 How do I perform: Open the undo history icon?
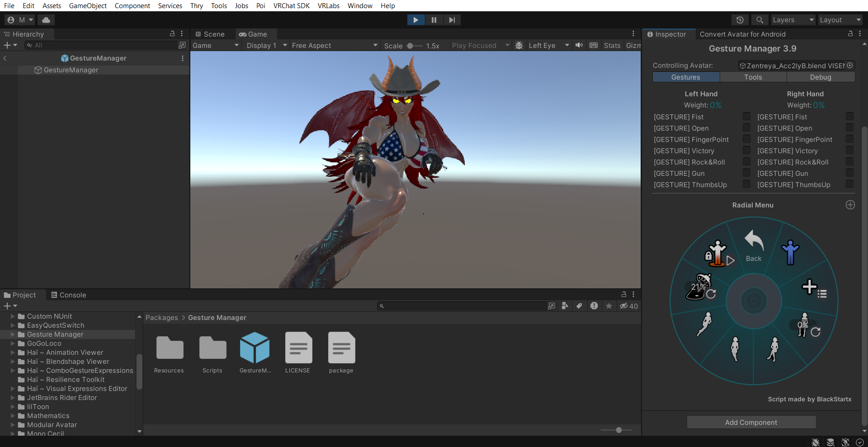tap(740, 20)
